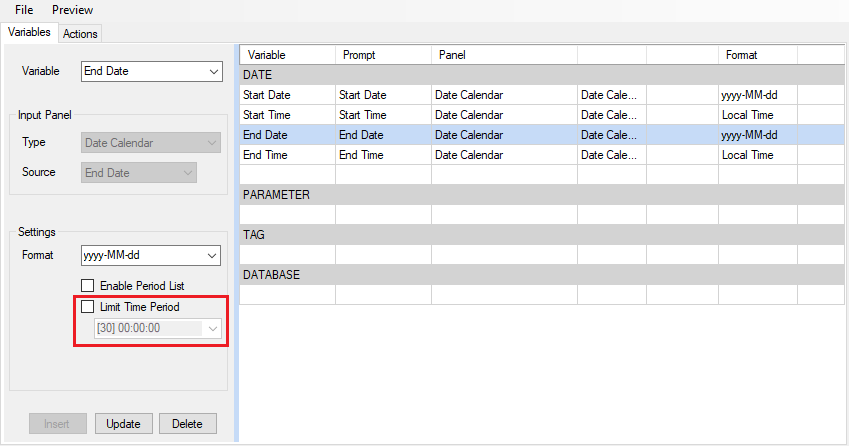
Task: Click the PARAMETER group header
Action: click(x=276, y=195)
